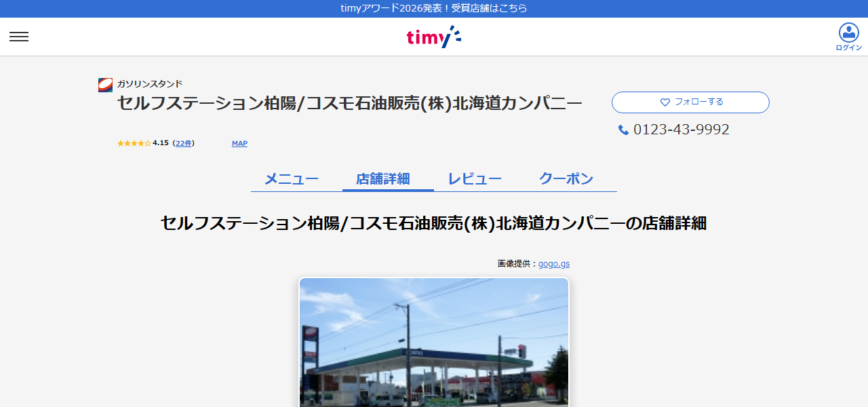Switch to the メニュー tab
This screenshot has width=868, height=407.
[292, 179]
